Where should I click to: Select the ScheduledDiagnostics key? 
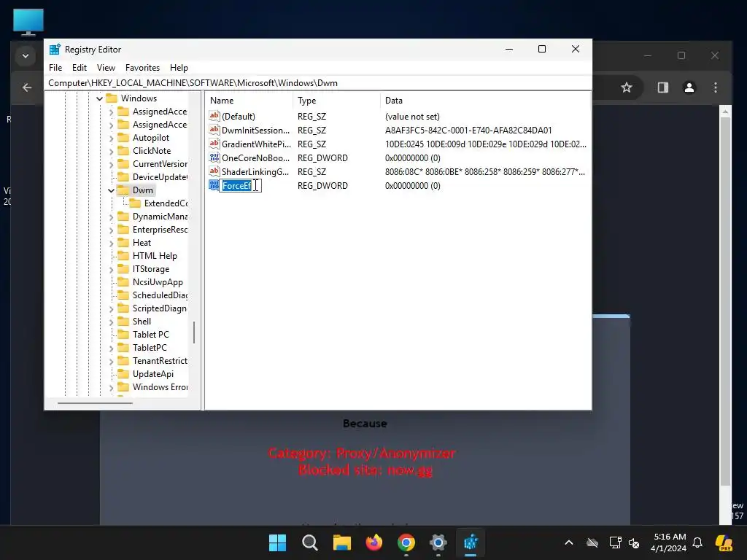click(160, 295)
